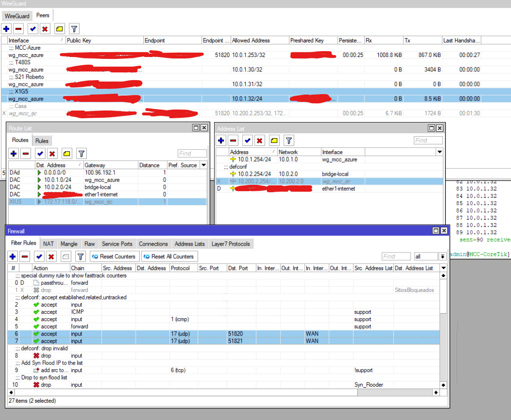The width and height of the screenshot is (511, 420).
Task: Click the Firewall horizontal scrollbar right arrow
Action: click(x=436, y=392)
